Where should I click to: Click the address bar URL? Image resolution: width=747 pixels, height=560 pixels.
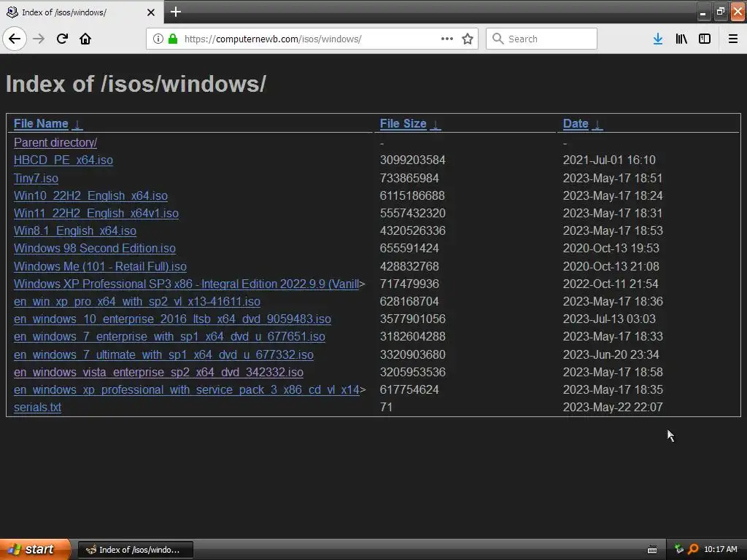click(x=273, y=39)
